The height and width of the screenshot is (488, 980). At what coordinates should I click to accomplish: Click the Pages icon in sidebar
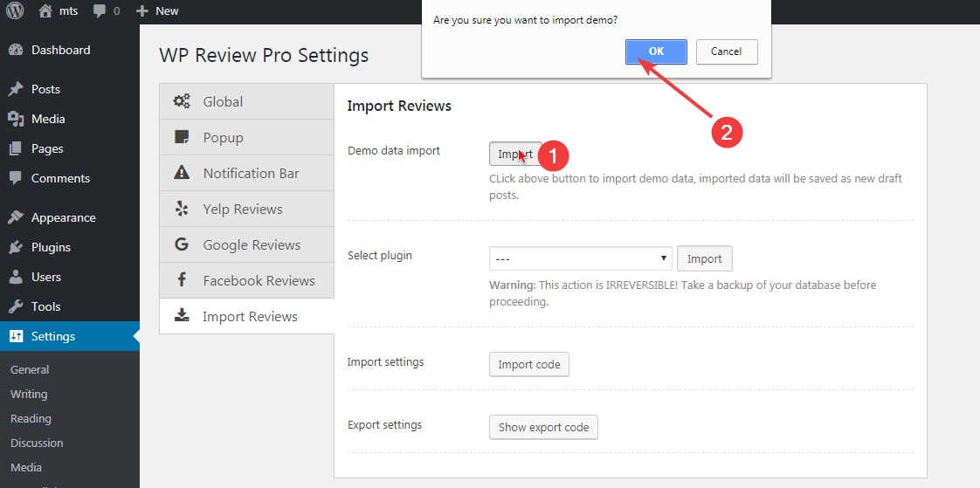pos(17,148)
